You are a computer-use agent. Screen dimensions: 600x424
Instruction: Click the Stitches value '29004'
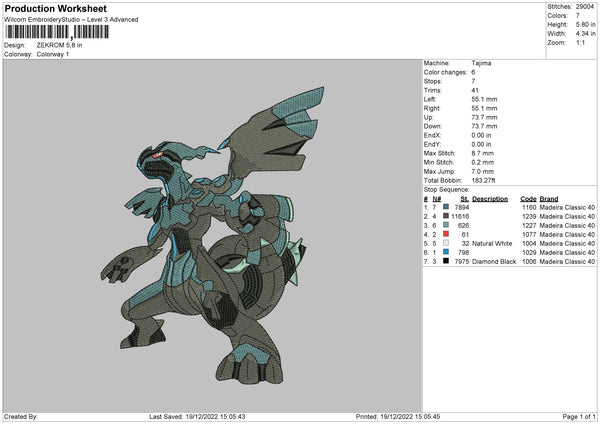click(585, 7)
